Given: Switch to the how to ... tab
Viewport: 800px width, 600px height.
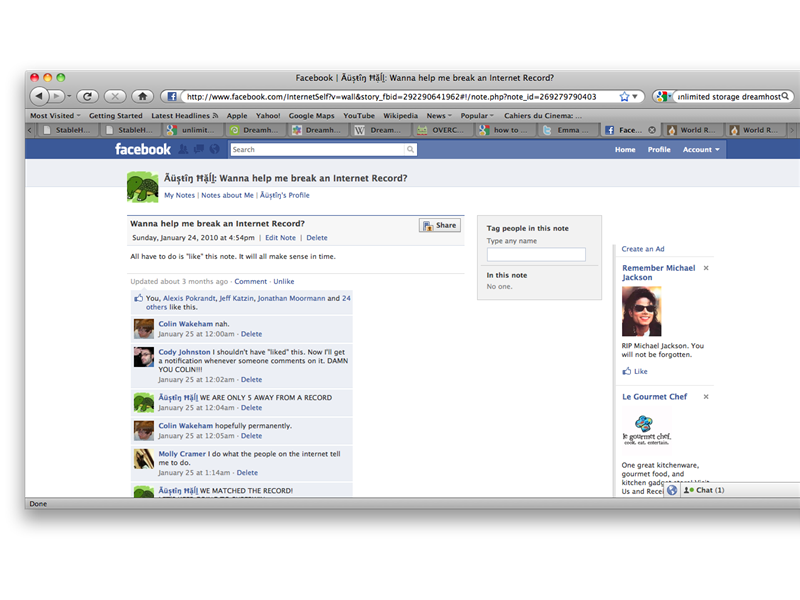Looking at the screenshot, I should [x=504, y=130].
